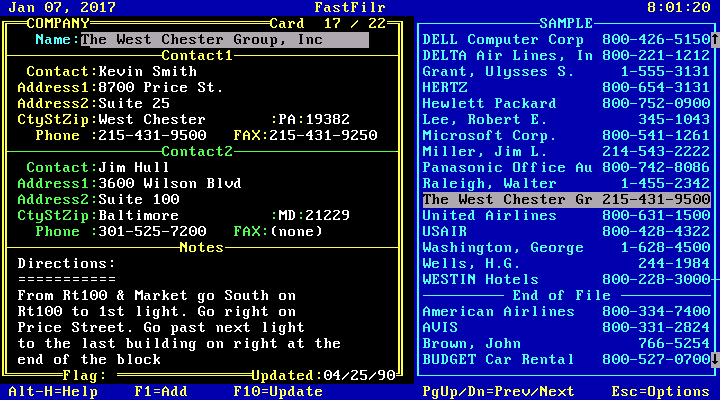Click Updated date 04/25/90
This screenshot has height=400, width=720.
tap(359, 376)
